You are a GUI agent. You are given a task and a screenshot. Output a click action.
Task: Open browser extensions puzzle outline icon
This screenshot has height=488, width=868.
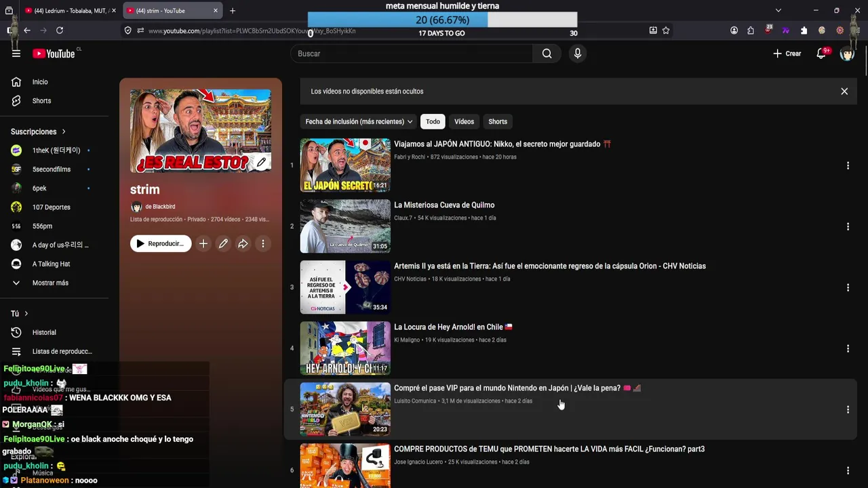[x=751, y=30]
